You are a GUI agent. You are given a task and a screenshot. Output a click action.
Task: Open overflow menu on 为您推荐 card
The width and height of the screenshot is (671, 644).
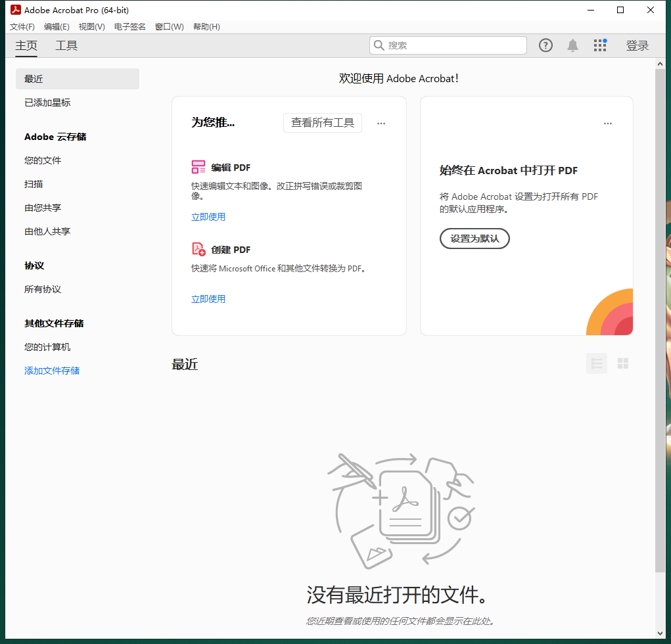tap(381, 123)
